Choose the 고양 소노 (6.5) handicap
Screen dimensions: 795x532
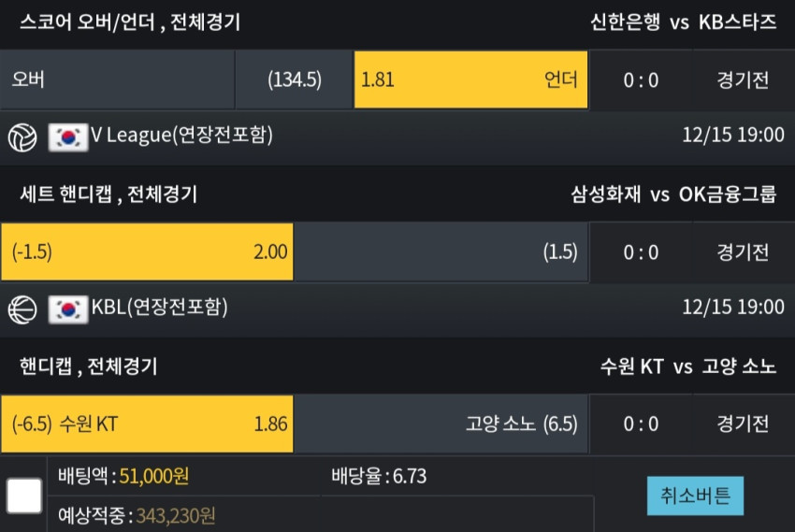coord(441,424)
